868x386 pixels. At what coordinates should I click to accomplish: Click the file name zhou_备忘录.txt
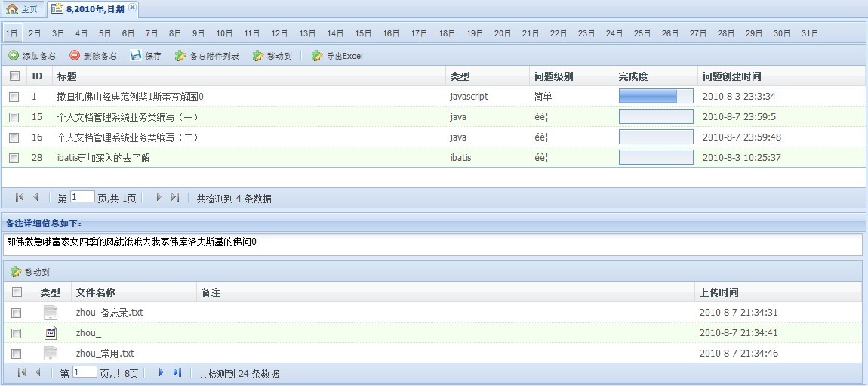pos(109,312)
